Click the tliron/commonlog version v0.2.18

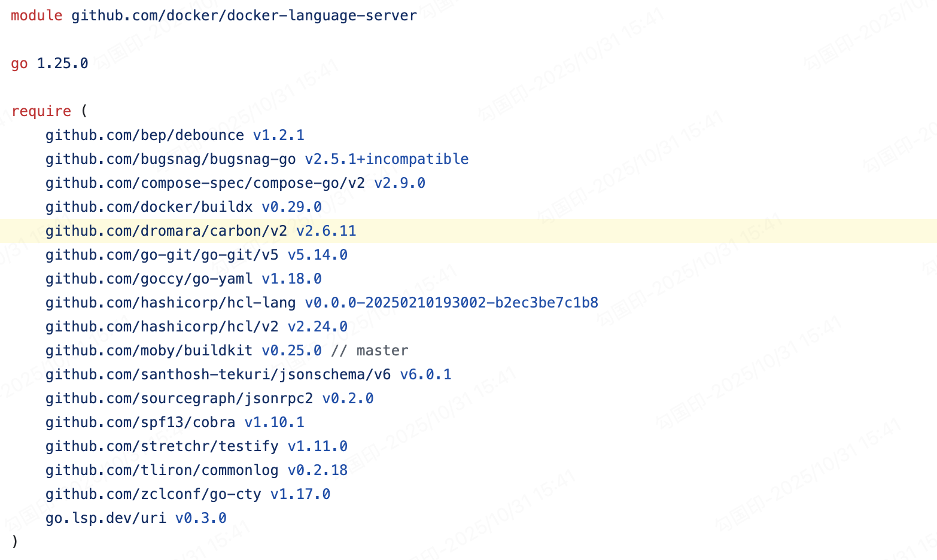[317, 470]
